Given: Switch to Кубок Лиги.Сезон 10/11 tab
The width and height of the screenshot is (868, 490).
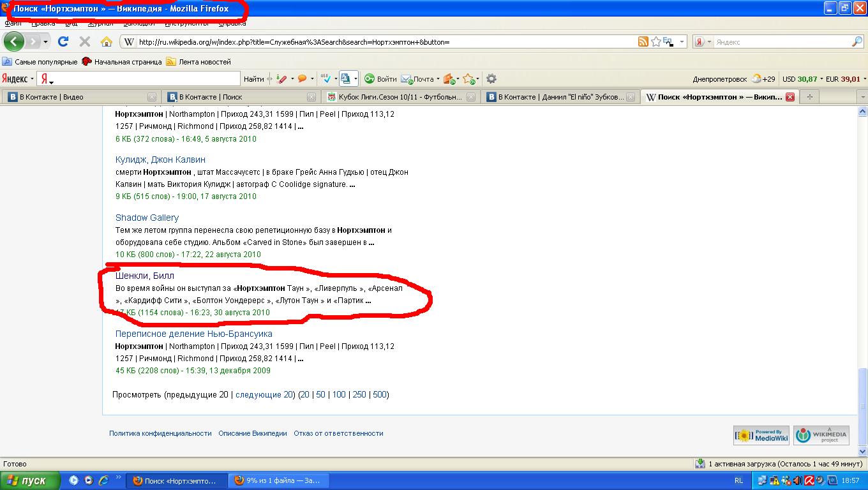Looking at the screenshot, I should (x=400, y=97).
